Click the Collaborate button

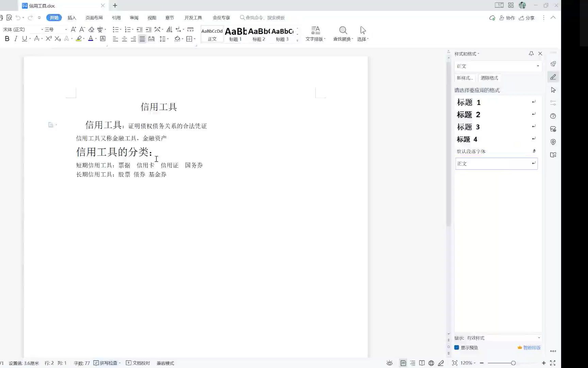coord(507,18)
